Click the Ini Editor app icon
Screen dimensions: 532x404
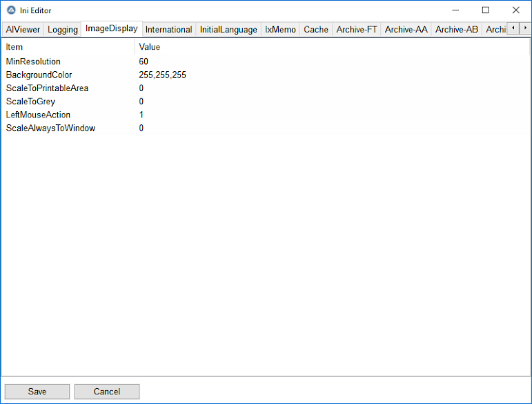pos(11,10)
